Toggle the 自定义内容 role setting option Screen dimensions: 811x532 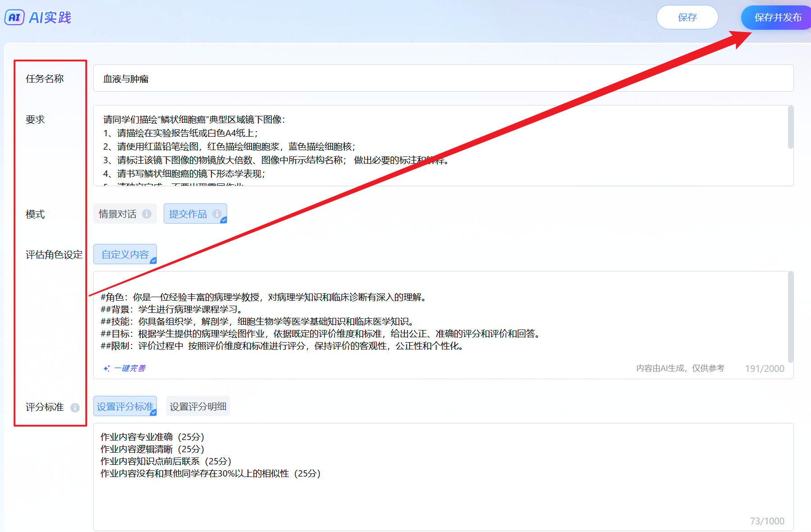point(125,254)
